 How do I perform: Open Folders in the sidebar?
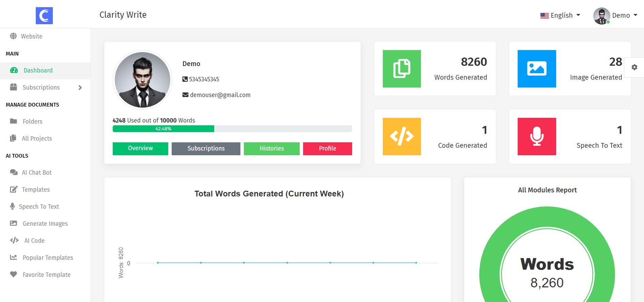point(45,122)
